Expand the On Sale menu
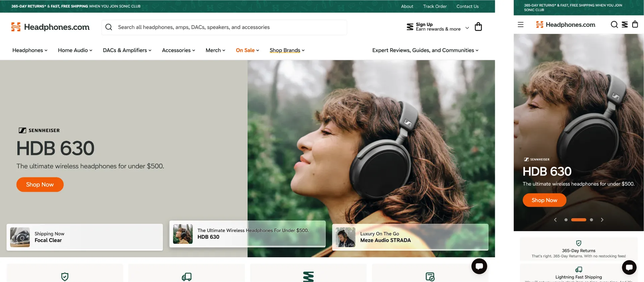644x282 pixels. [x=248, y=50]
